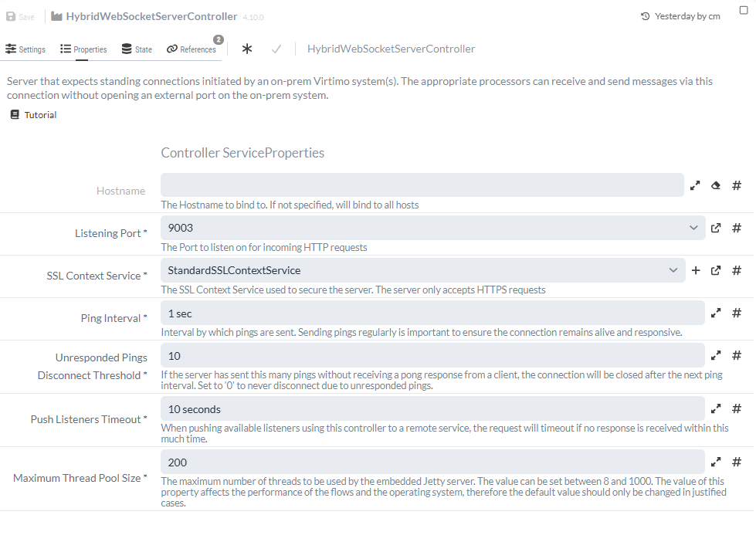Open the State tab

point(137,49)
